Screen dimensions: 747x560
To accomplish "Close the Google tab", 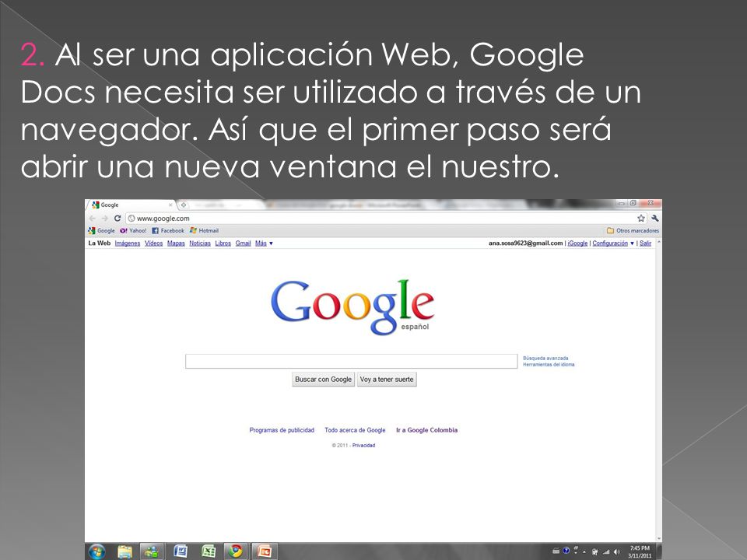I will [170, 205].
